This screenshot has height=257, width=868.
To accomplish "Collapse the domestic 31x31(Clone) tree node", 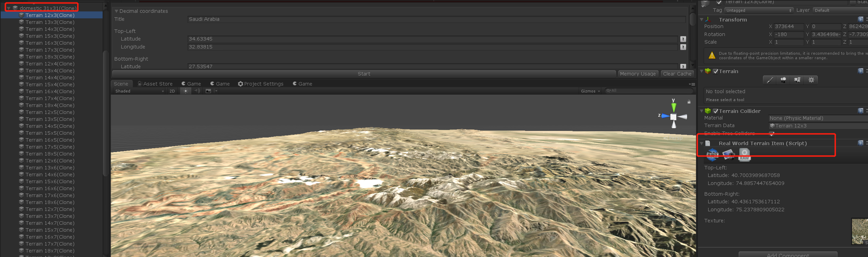I will tap(9, 8).
